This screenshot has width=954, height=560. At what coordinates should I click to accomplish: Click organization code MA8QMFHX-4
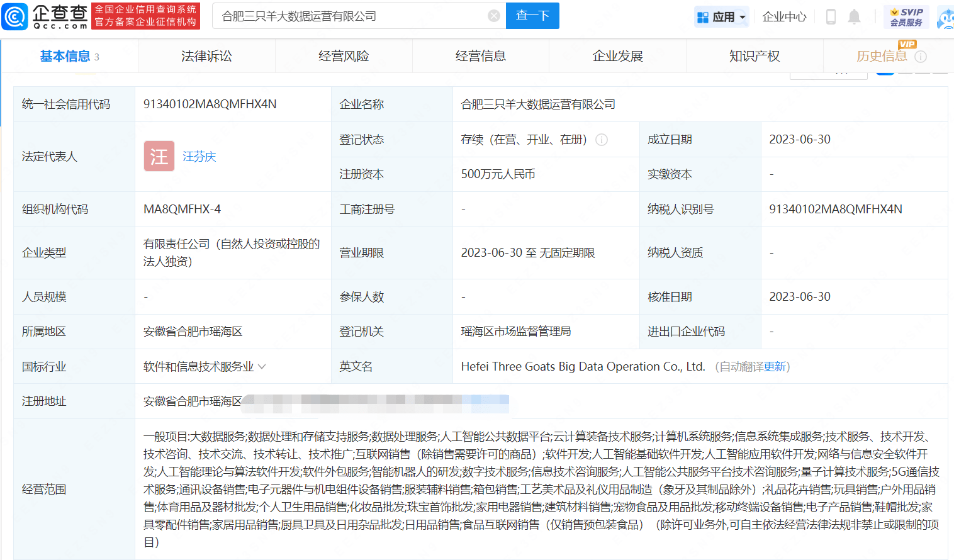click(x=182, y=209)
